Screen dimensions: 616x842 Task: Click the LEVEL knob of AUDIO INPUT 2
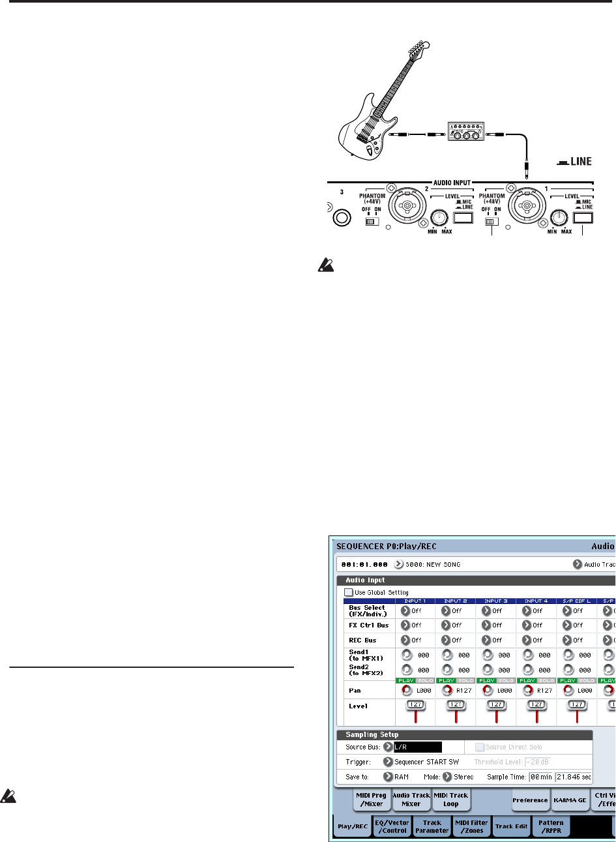click(439, 218)
